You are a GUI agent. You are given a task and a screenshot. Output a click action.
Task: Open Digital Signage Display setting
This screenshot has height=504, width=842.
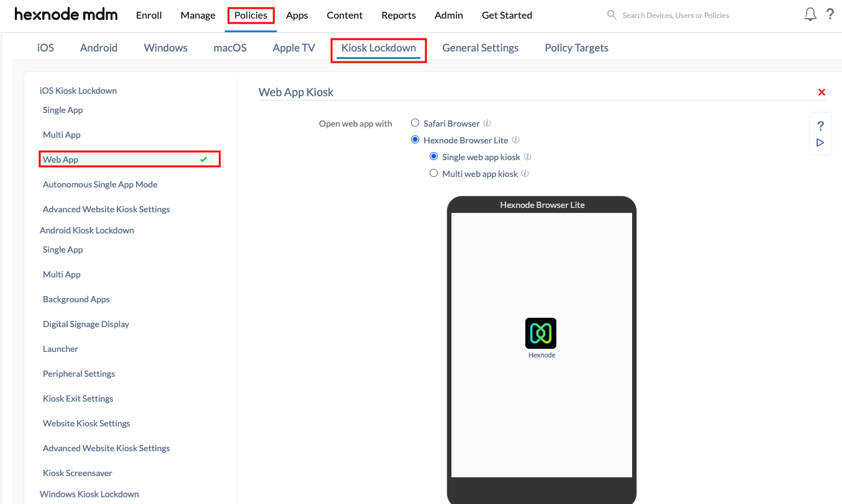[x=86, y=324]
